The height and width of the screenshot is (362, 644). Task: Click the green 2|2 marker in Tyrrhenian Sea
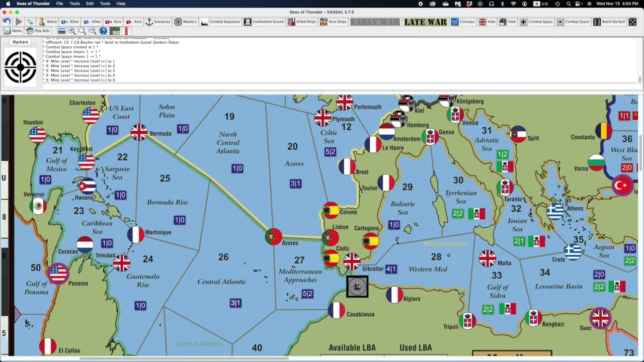pyautogui.click(x=458, y=214)
